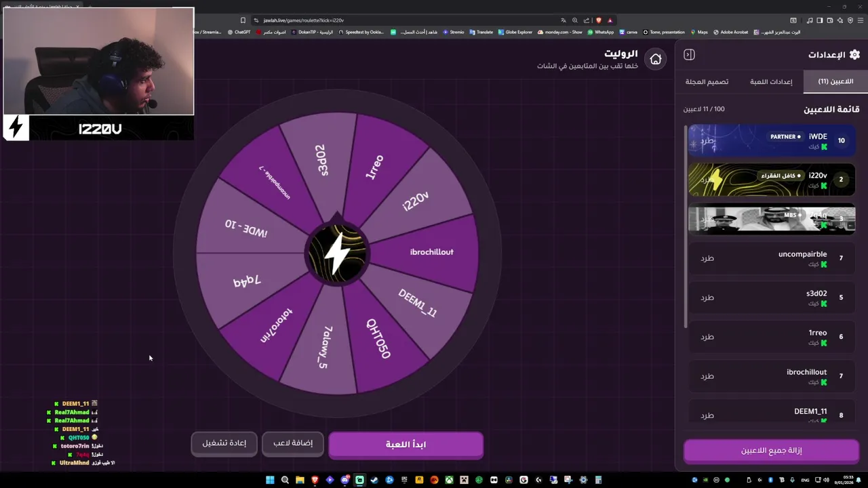The height and width of the screenshot is (488, 868).
Task: Open Xbox app from taskbar
Action: [x=449, y=480]
